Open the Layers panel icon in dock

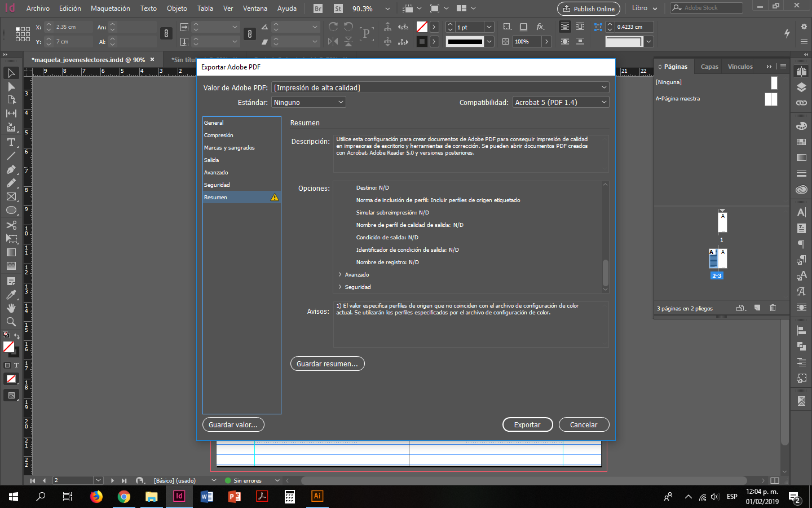(x=801, y=87)
